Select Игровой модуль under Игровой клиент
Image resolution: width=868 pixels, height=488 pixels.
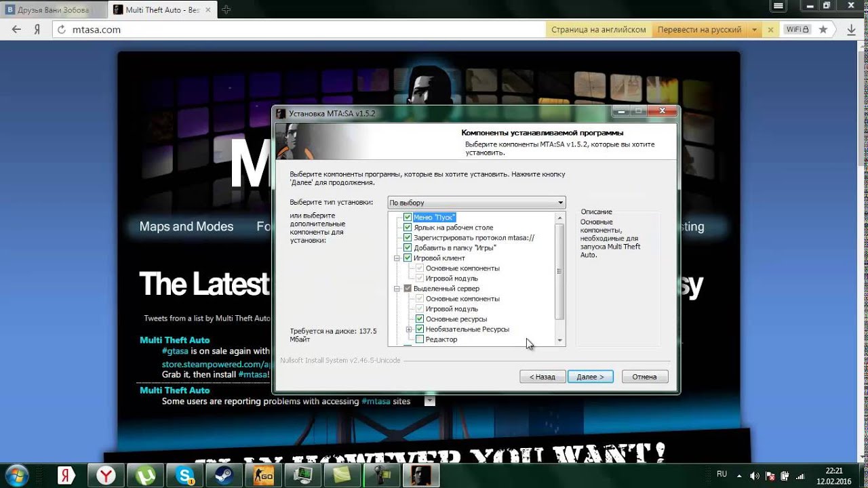click(452, 279)
